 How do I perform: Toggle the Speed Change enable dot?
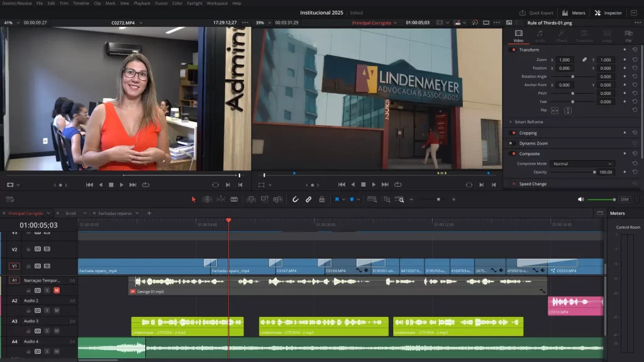pos(513,184)
